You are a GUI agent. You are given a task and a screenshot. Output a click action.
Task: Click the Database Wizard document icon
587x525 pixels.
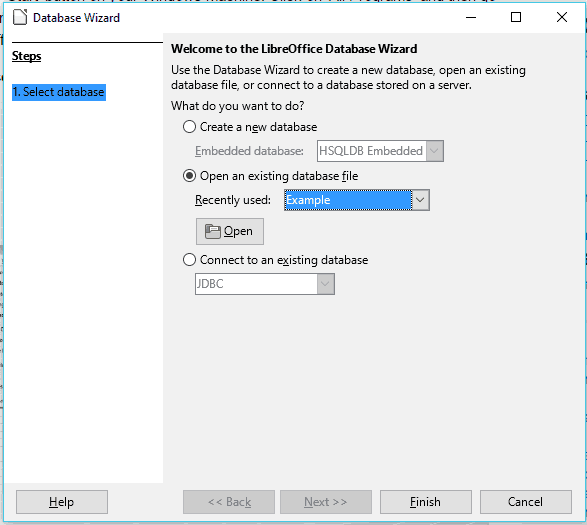coord(20,17)
